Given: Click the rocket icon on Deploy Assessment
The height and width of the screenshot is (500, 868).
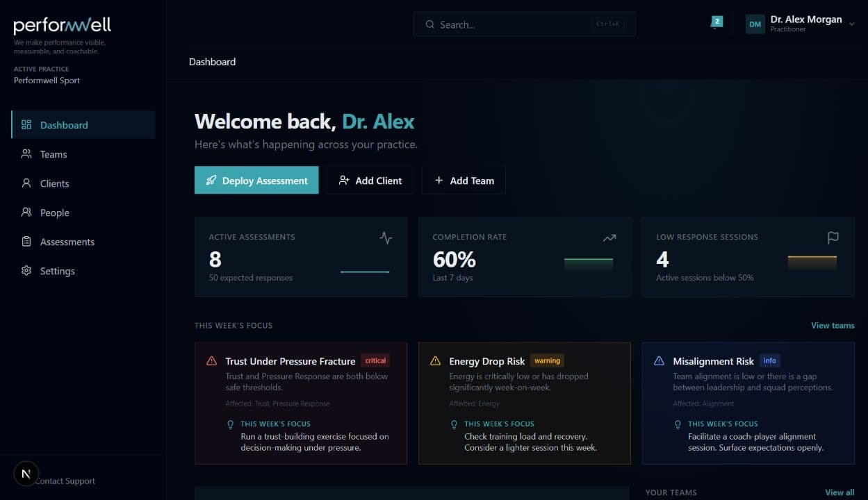Looking at the screenshot, I should [211, 181].
